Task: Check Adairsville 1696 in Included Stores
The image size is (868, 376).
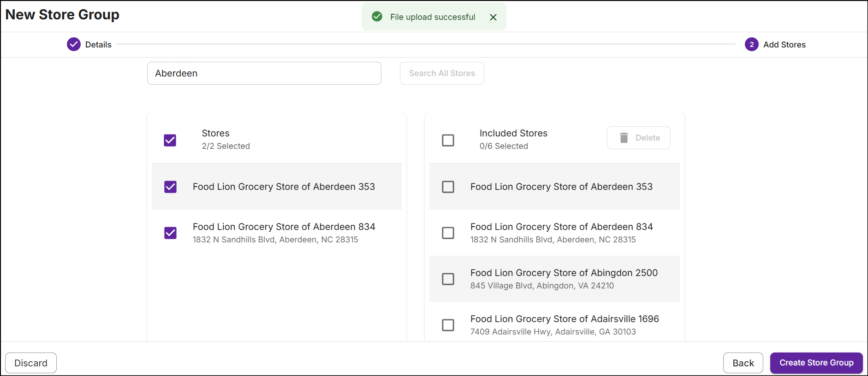Action: 448,325
